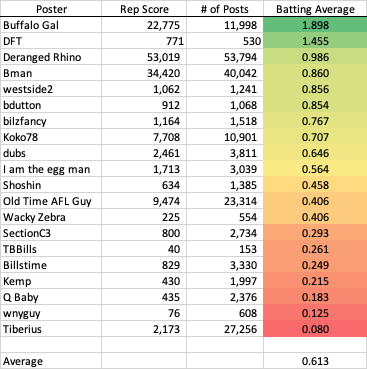The width and height of the screenshot is (367, 369).
Task: Select the '# of Posts' header cell
Action: point(225,9)
